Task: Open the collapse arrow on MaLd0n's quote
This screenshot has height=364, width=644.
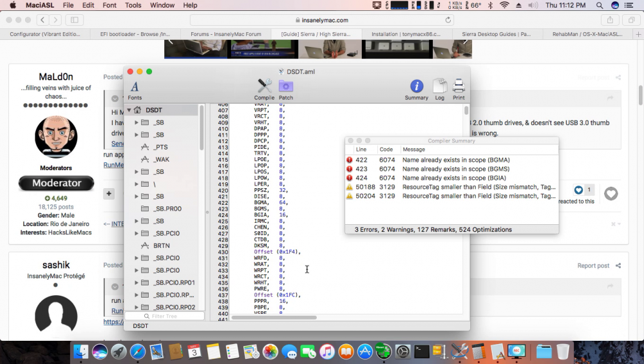Action: (x=115, y=99)
